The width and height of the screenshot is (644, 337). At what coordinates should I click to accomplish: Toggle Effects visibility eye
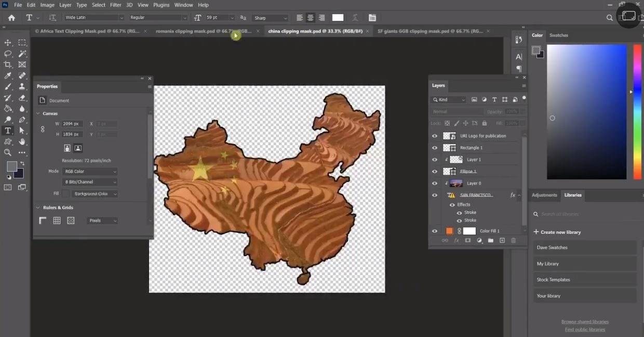click(452, 205)
